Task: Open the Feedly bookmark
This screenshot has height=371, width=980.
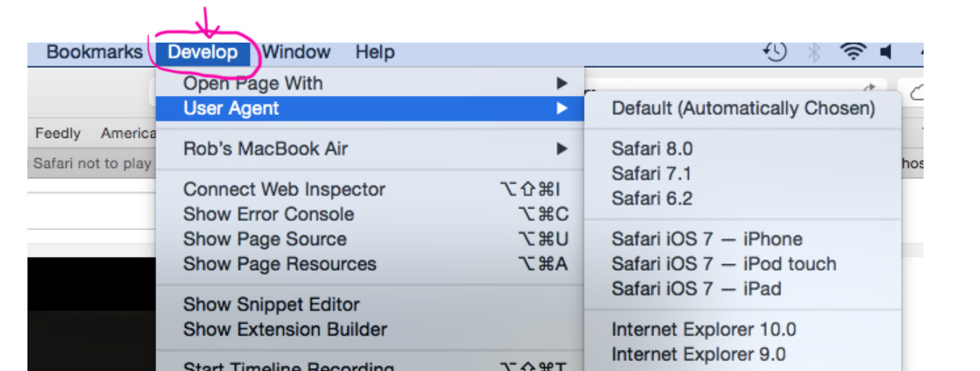Action: 58,134
